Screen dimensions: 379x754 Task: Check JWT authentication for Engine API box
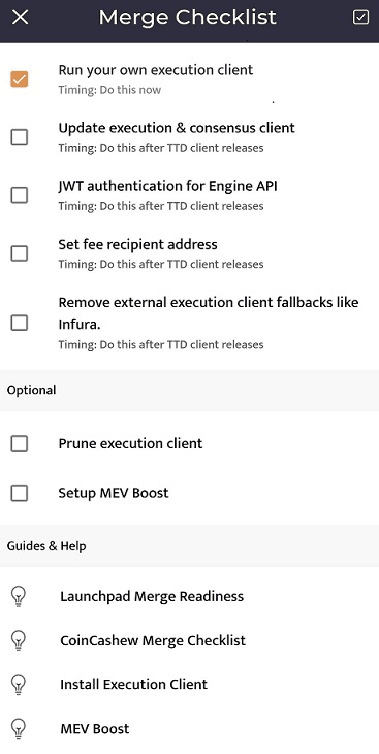coord(19,195)
